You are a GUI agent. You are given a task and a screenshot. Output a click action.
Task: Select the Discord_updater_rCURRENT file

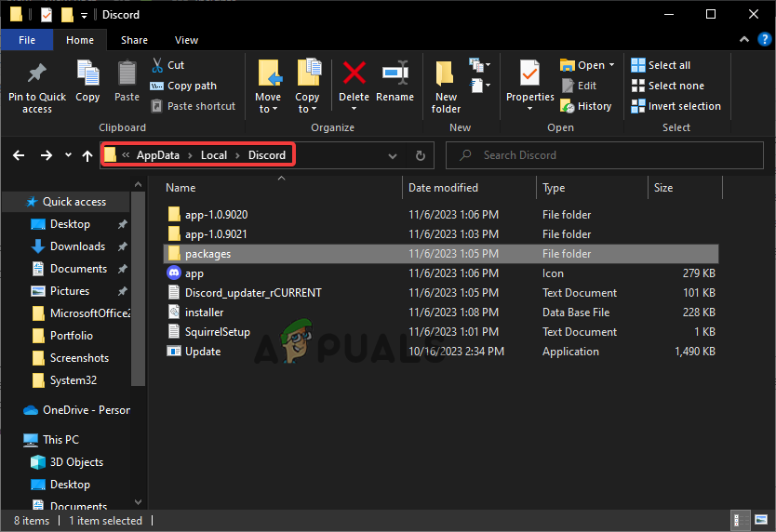click(x=440, y=292)
